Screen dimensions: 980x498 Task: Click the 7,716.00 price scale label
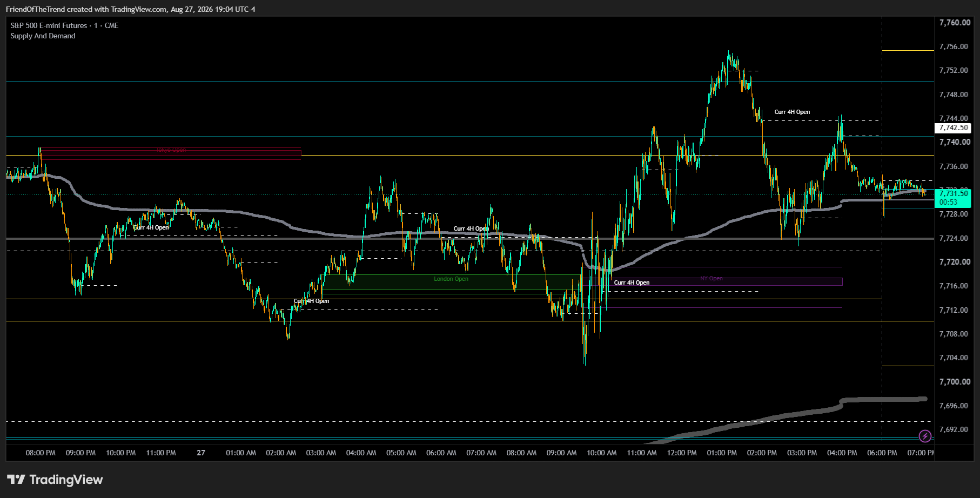[x=954, y=286]
